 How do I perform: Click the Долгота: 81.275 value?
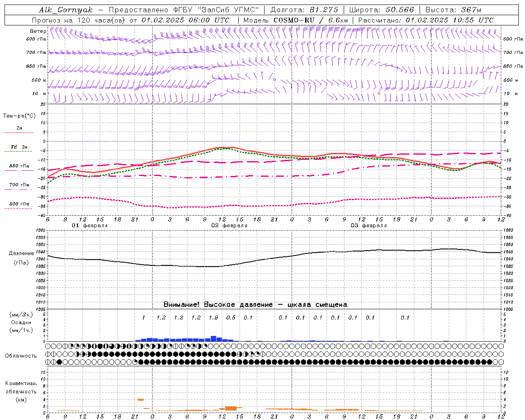click(304, 10)
